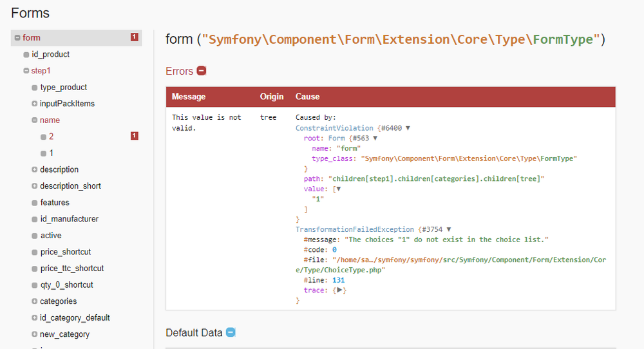Screen dimensions: 644x349
Task: Select id_product in the form tree
Action: click(x=50, y=54)
